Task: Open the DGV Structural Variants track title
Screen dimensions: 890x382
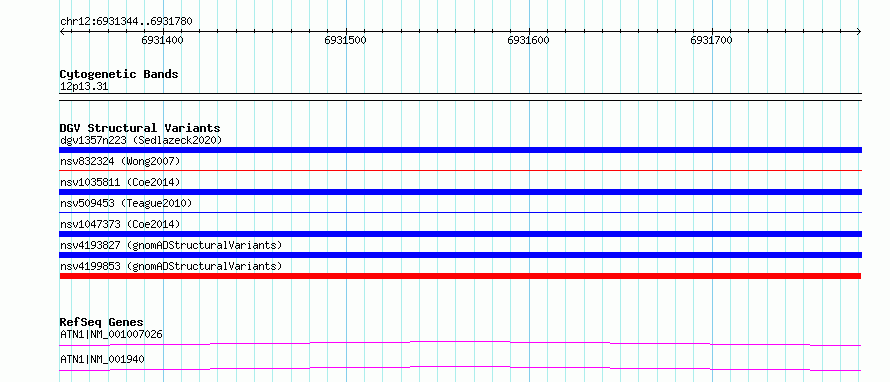Action: 140,128
